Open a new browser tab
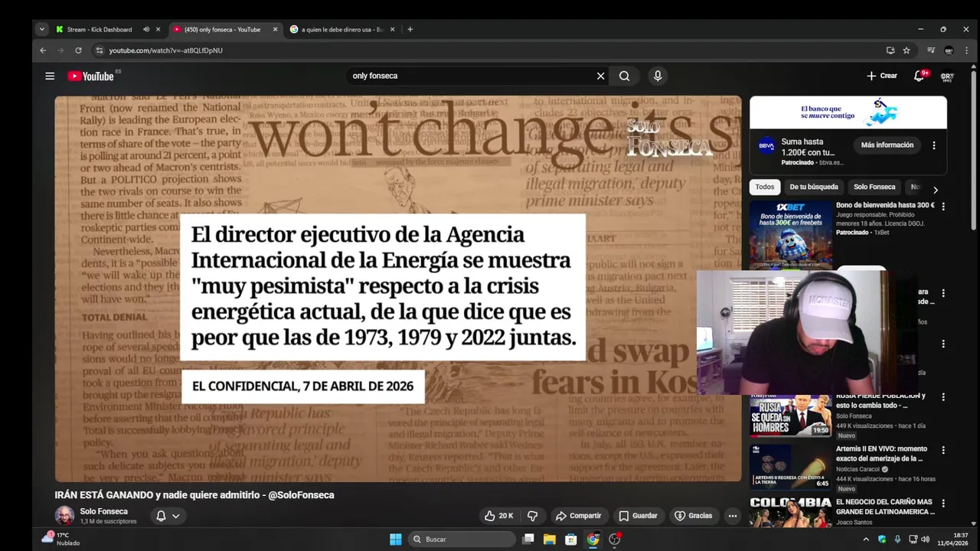The image size is (980, 551). coord(410,29)
